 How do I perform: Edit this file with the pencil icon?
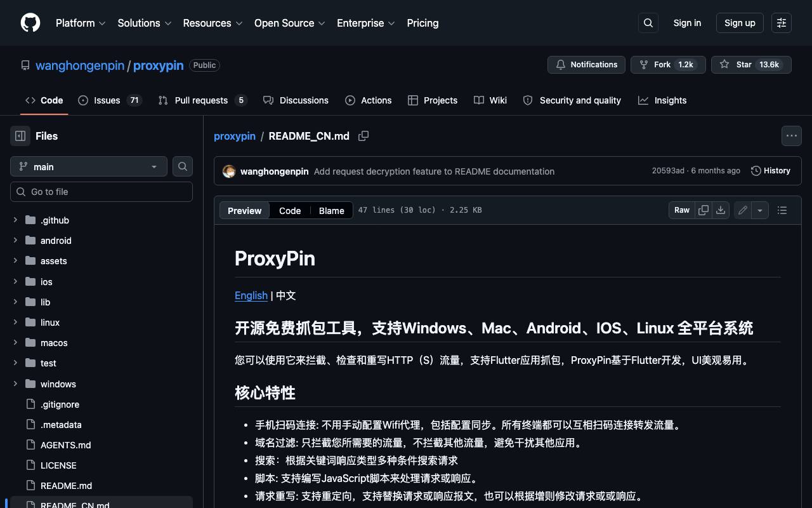tap(743, 210)
